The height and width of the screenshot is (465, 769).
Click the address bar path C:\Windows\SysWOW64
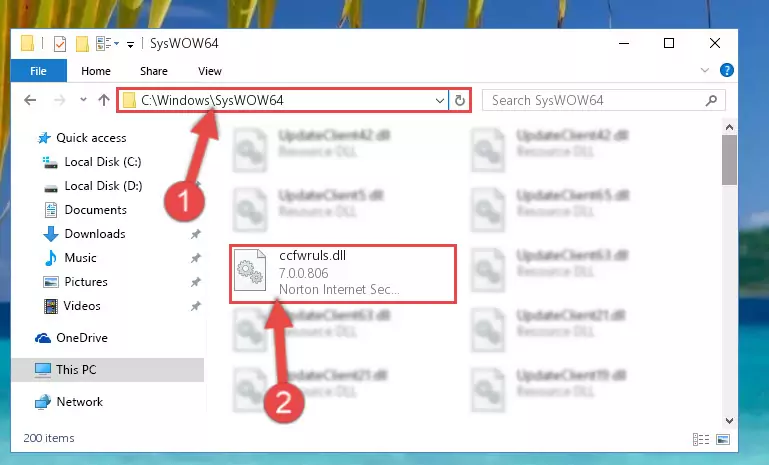click(212, 101)
